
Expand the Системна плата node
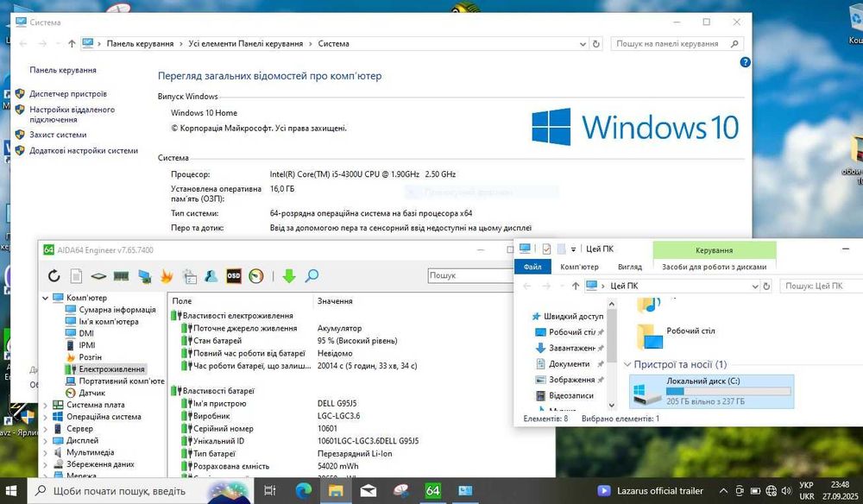pos(45,405)
